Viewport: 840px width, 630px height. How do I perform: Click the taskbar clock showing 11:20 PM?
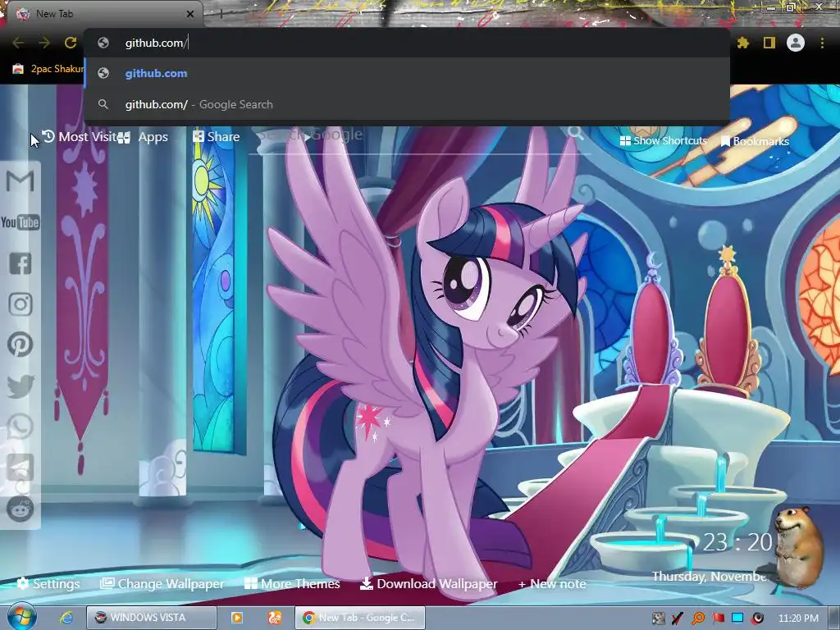(798, 619)
